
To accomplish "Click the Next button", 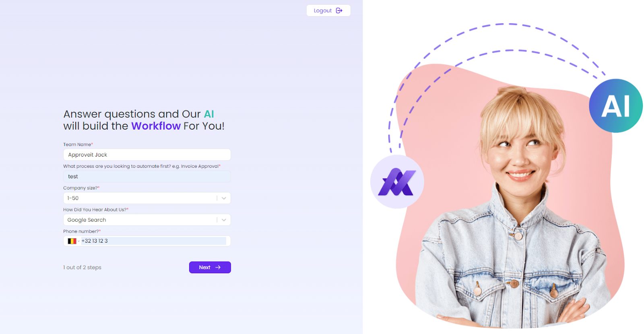I will 210,267.
